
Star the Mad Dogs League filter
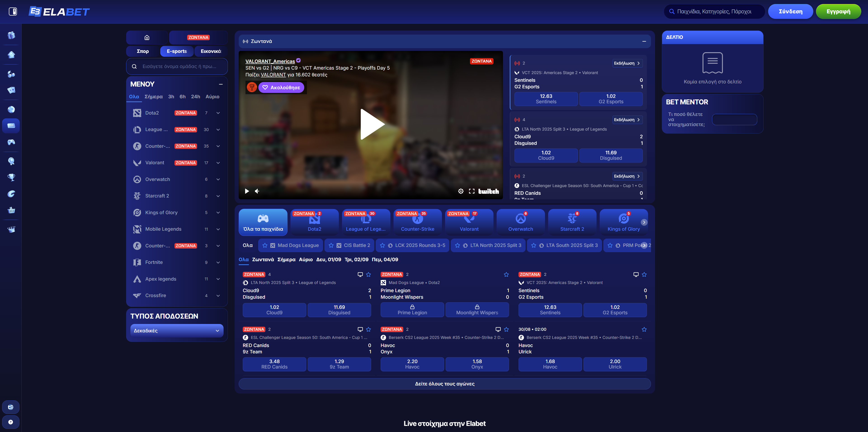coord(265,245)
